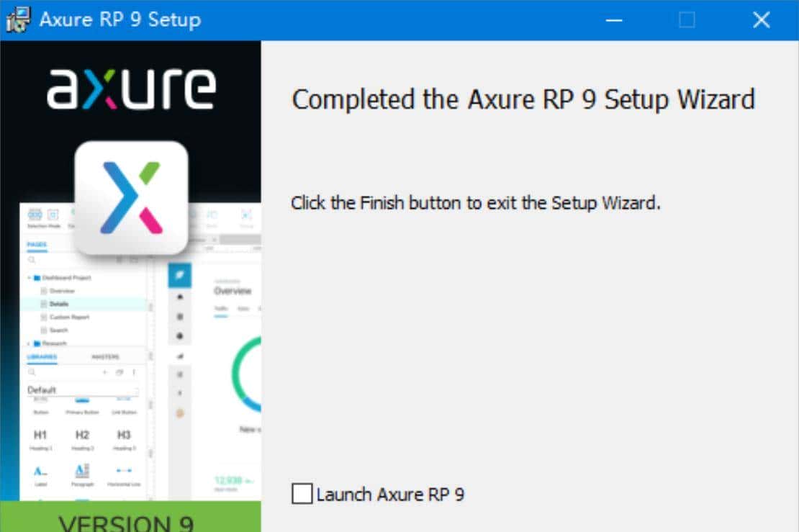Collapse the Dashboard Project folder
799x532 pixels.
[30, 277]
